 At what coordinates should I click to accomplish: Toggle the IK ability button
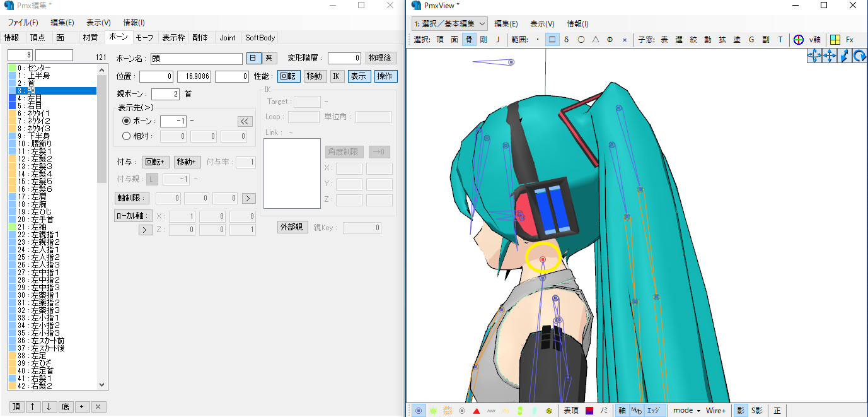click(x=337, y=76)
